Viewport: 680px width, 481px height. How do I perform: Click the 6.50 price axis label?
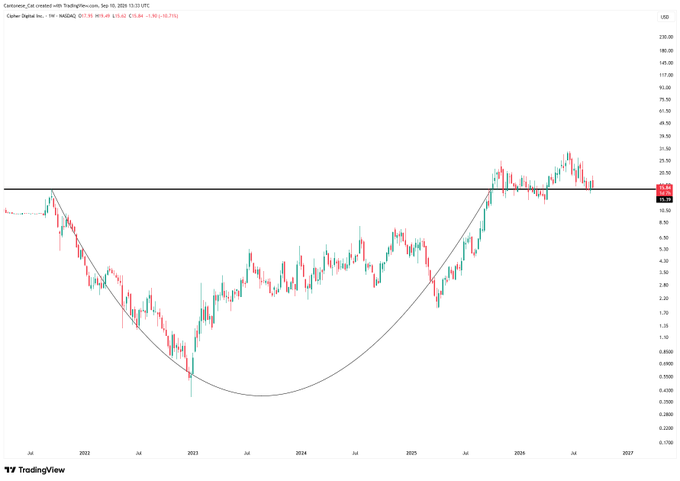click(665, 238)
